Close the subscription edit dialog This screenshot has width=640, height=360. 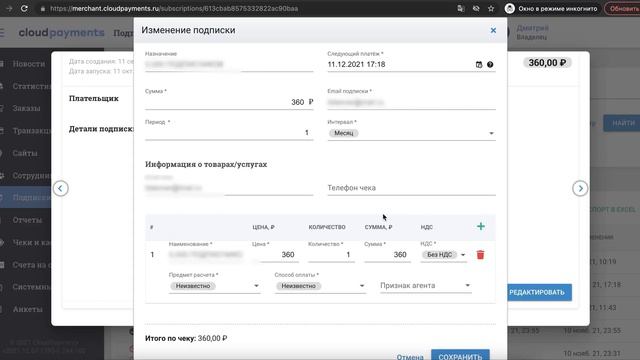click(493, 30)
